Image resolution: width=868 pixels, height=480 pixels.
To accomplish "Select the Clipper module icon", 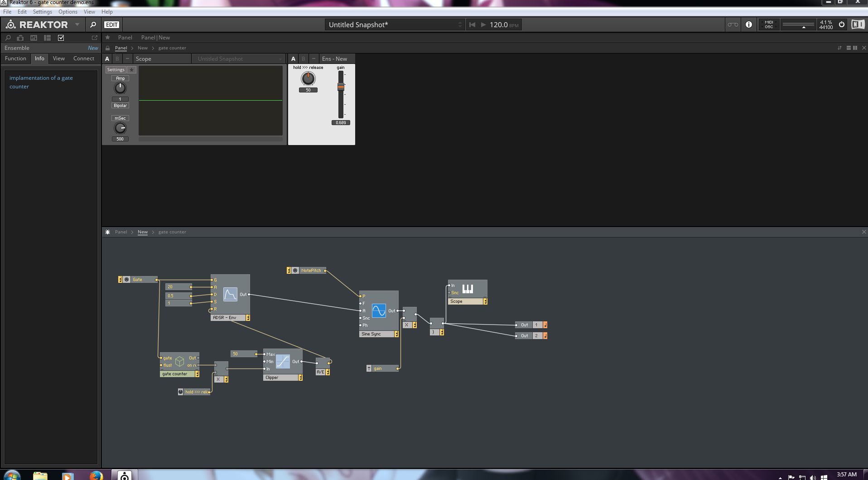I will (x=283, y=362).
